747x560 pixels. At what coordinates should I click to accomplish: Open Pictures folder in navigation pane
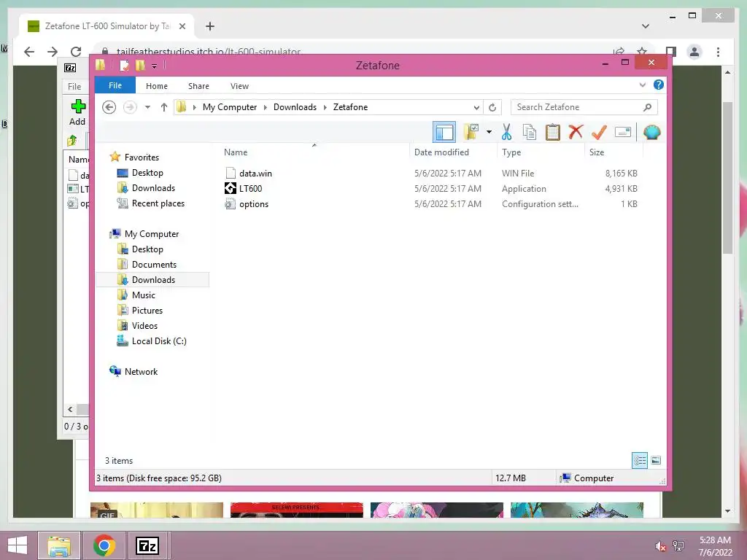(x=147, y=311)
